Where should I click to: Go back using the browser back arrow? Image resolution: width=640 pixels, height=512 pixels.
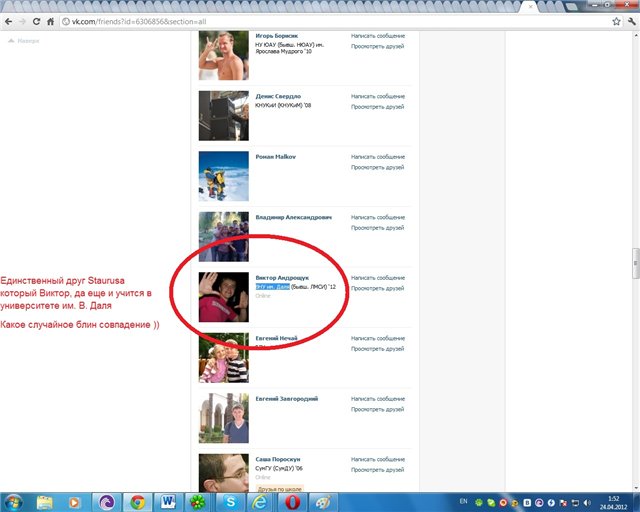8,22
